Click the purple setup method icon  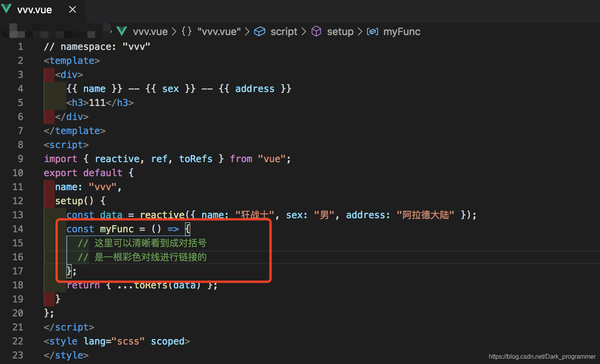tap(316, 31)
